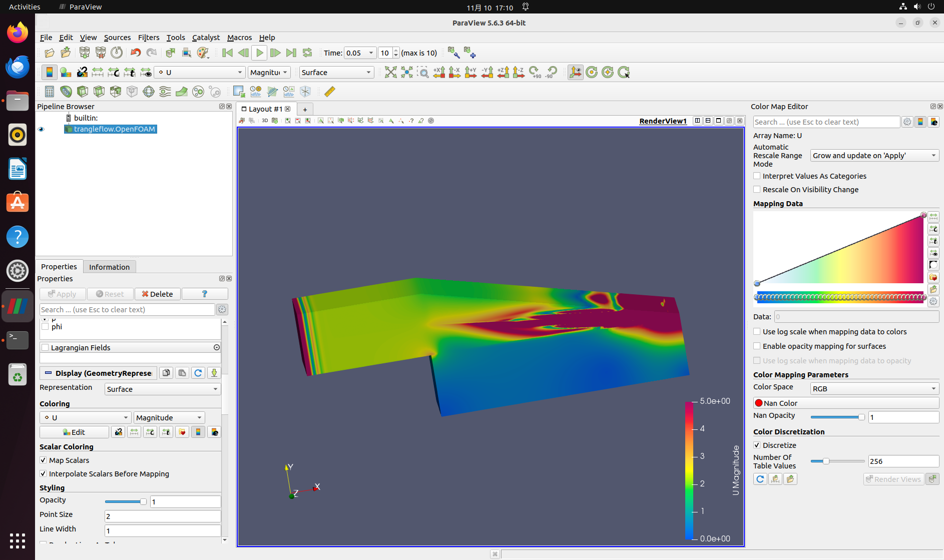Toggle color legend visibility icon in toolbar

coord(49,73)
